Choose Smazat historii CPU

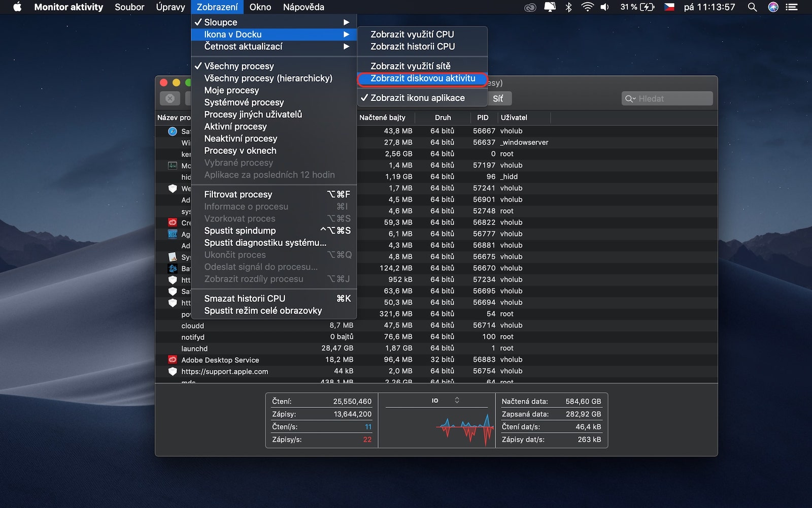(x=274, y=299)
